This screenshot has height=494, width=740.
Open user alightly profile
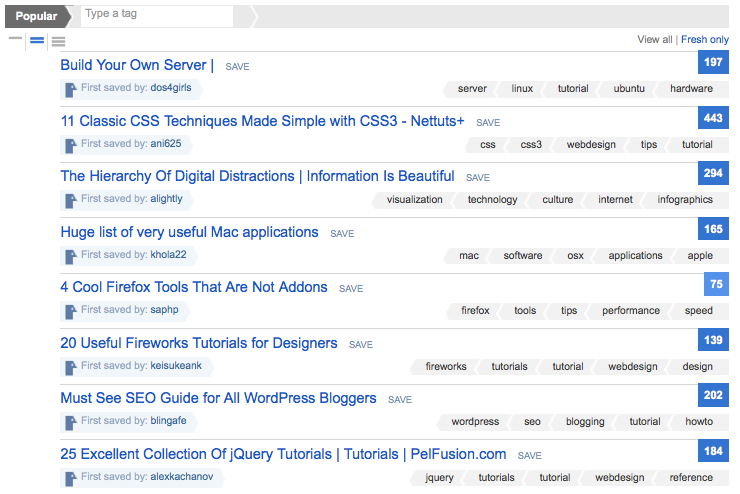[x=166, y=199]
